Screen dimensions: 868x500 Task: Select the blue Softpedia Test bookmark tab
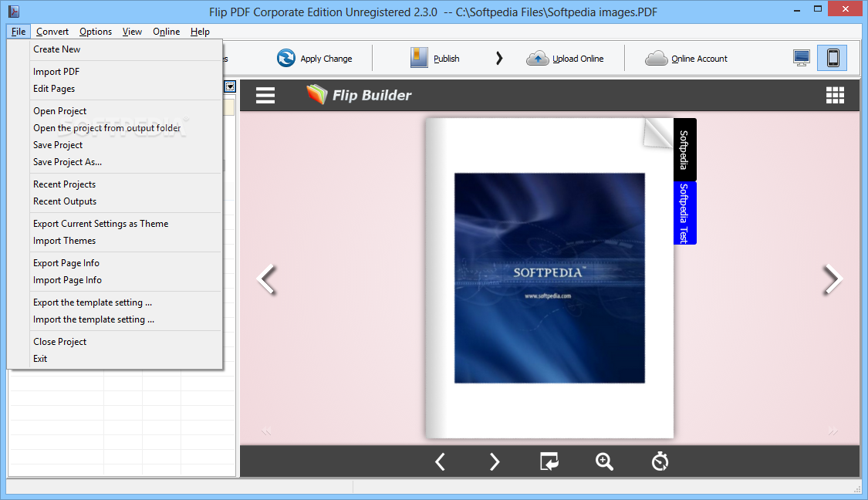pyautogui.click(x=685, y=213)
